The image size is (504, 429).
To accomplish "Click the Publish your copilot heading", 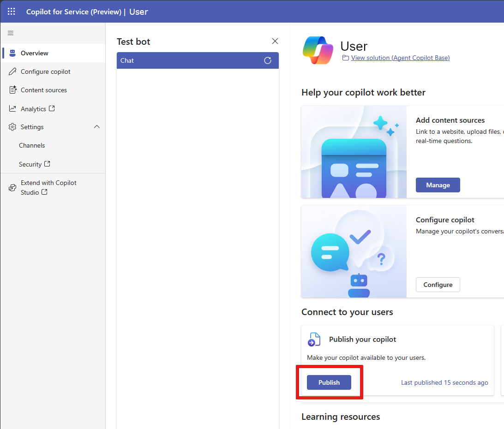I will pos(362,340).
